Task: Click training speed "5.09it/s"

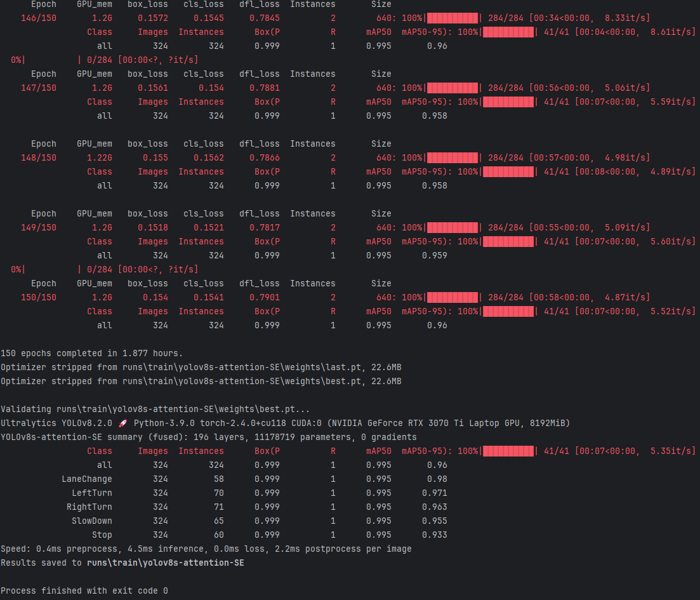Action: (x=624, y=227)
